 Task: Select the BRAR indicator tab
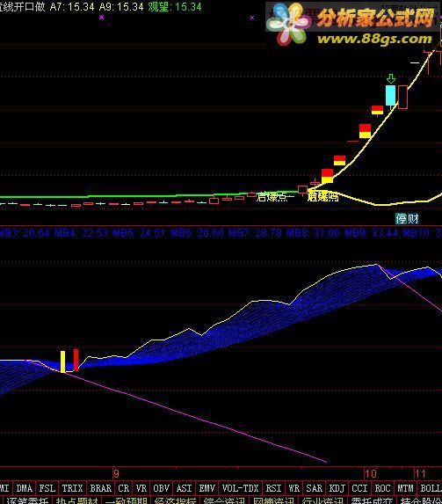100,488
